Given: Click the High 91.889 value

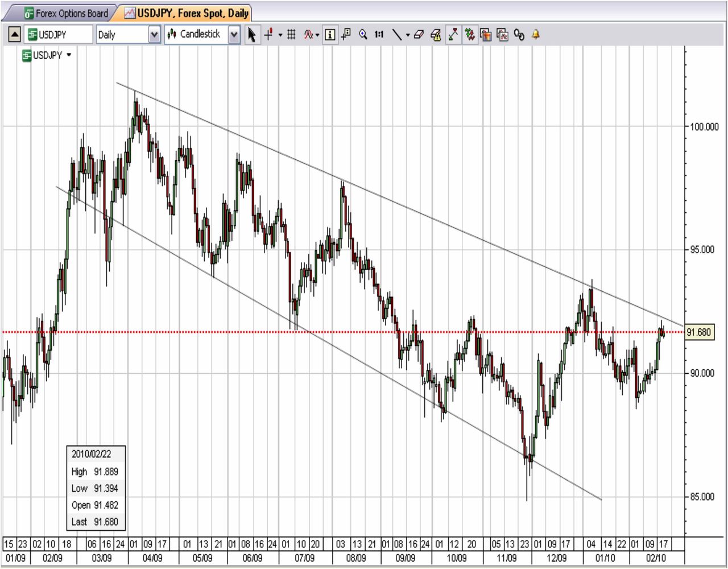Looking at the screenshot, I should pyautogui.click(x=106, y=472).
